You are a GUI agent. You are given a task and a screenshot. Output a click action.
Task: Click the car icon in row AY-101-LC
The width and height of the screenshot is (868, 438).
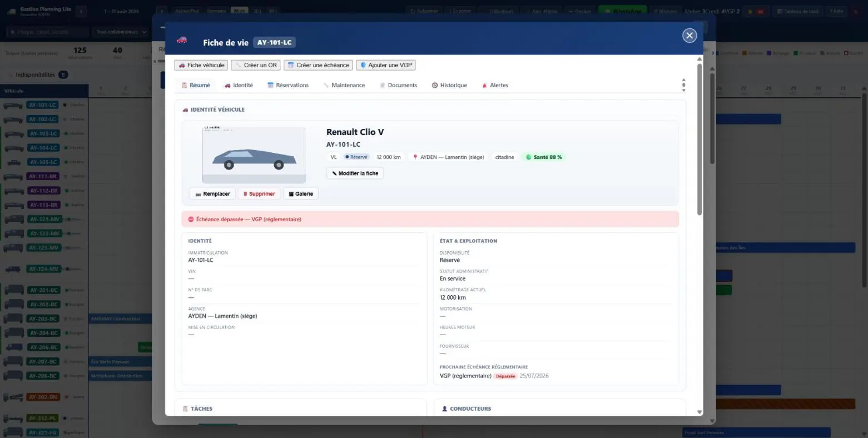pos(13,105)
